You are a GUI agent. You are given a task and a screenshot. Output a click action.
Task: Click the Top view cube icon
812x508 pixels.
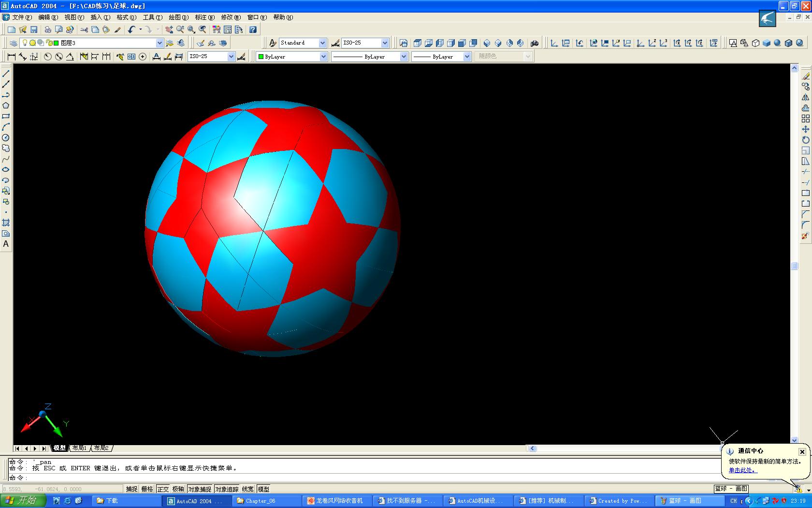coord(417,43)
